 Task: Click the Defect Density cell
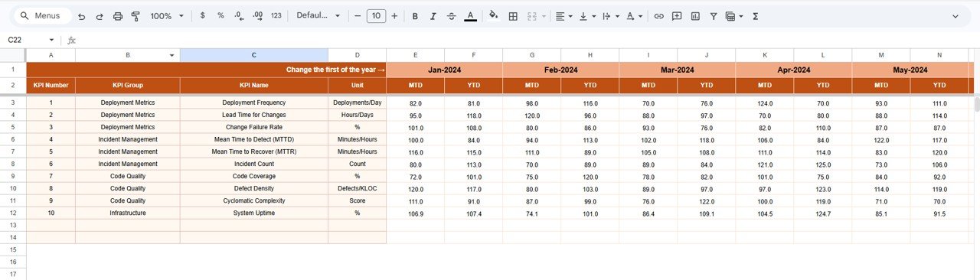254,188
